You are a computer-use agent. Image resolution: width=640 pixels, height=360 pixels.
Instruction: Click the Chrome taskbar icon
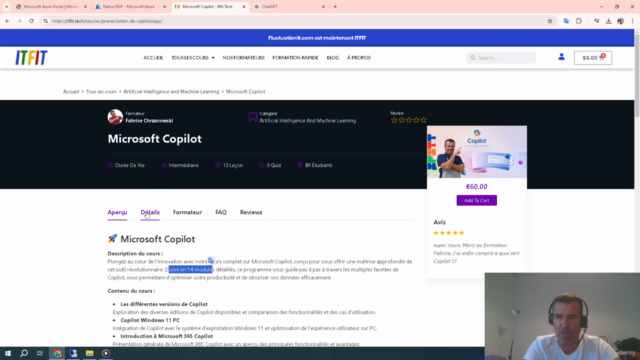click(57, 353)
